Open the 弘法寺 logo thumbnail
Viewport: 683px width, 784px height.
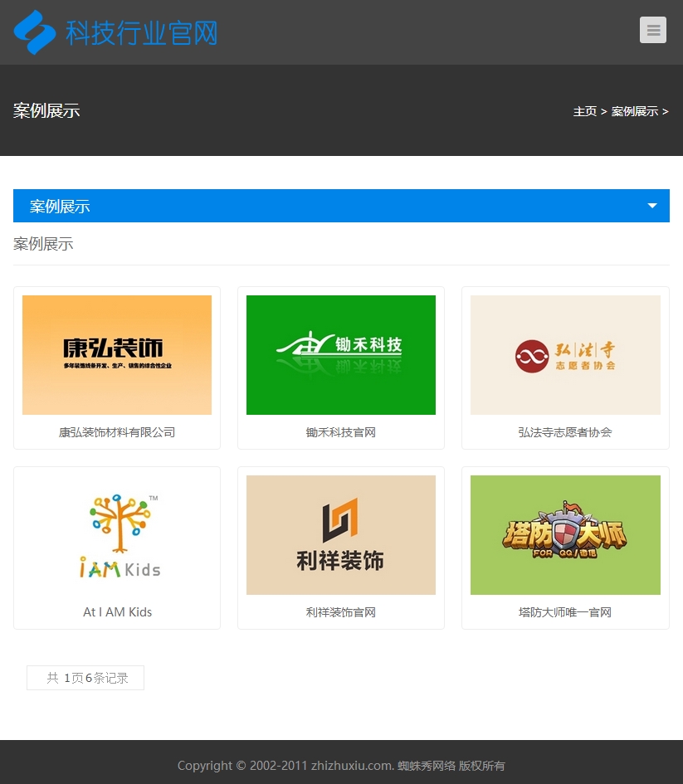[x=565, y=355]
